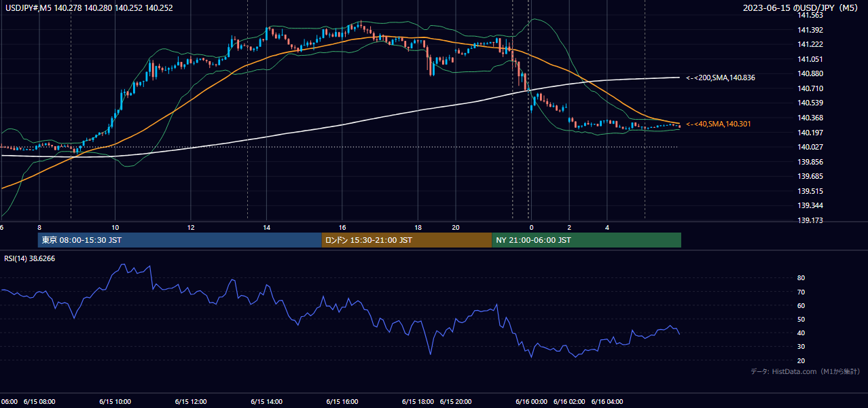This screenshot has height=408, width=868.
Task: Click hour tick 12 on price chart axis
Action: point(191,227)
